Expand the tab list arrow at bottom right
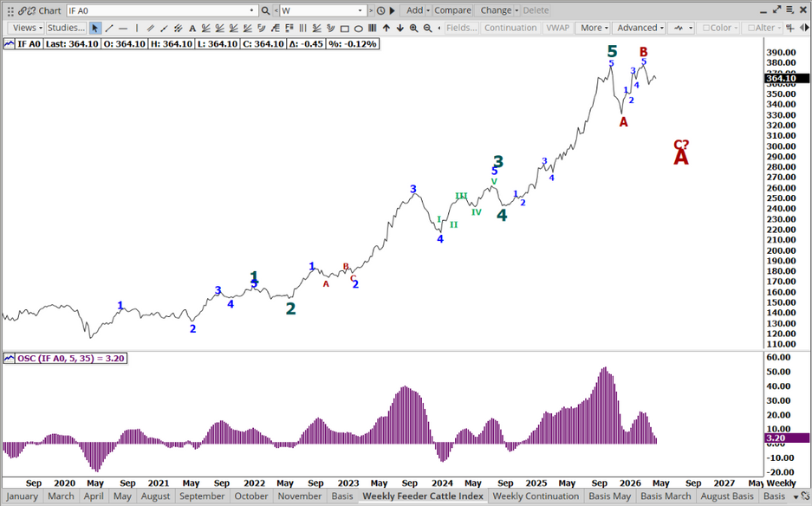This screenshot has height=506, width=812. 796,496
